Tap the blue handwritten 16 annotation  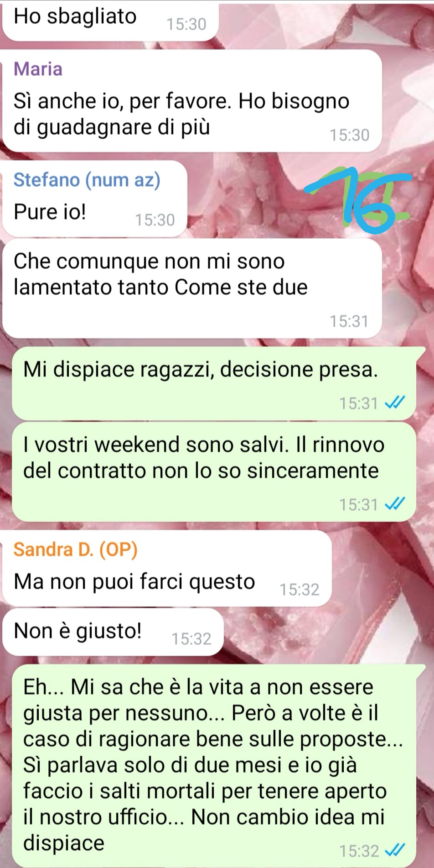360,197
